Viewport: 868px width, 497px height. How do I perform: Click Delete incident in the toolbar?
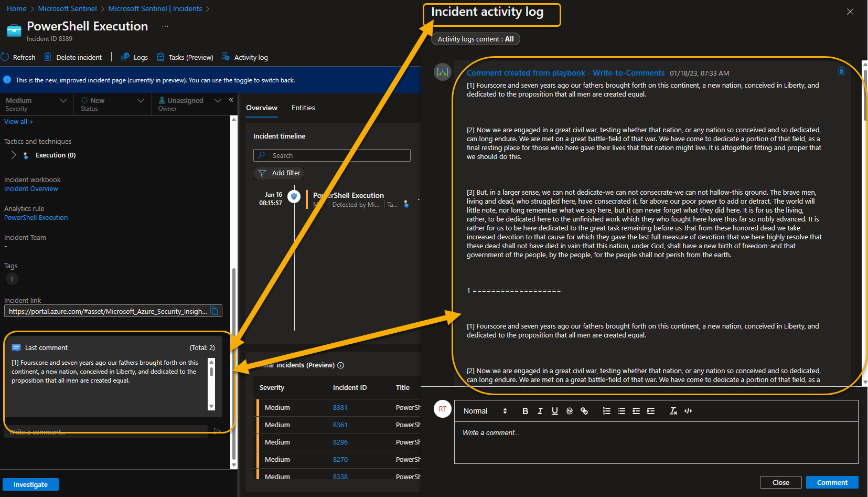tap(73, 57)
